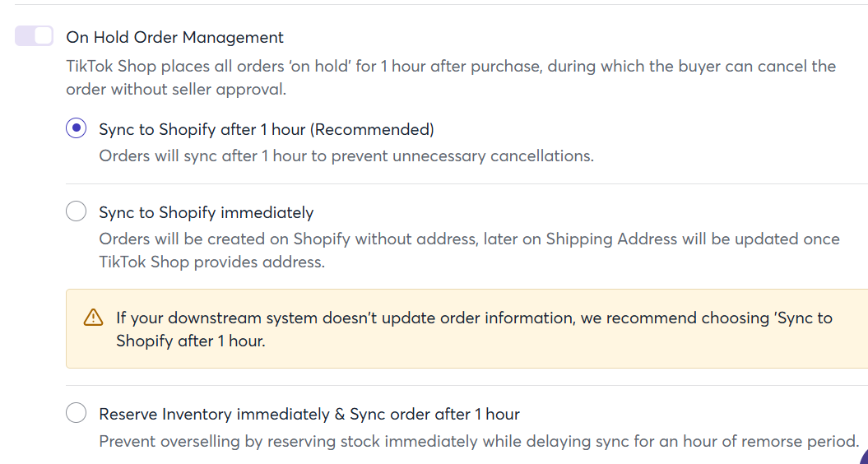Viewport: 868px width, 464px height.
Task: Click the "Prevent overselling by reserving stock" description
Action: click(479, 441)
